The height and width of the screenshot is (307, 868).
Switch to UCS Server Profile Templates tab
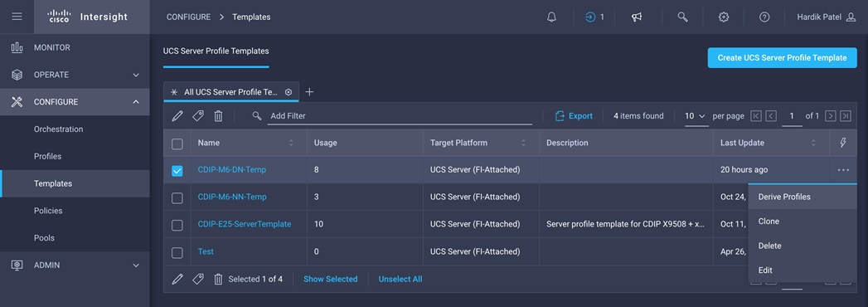[216, 51]
